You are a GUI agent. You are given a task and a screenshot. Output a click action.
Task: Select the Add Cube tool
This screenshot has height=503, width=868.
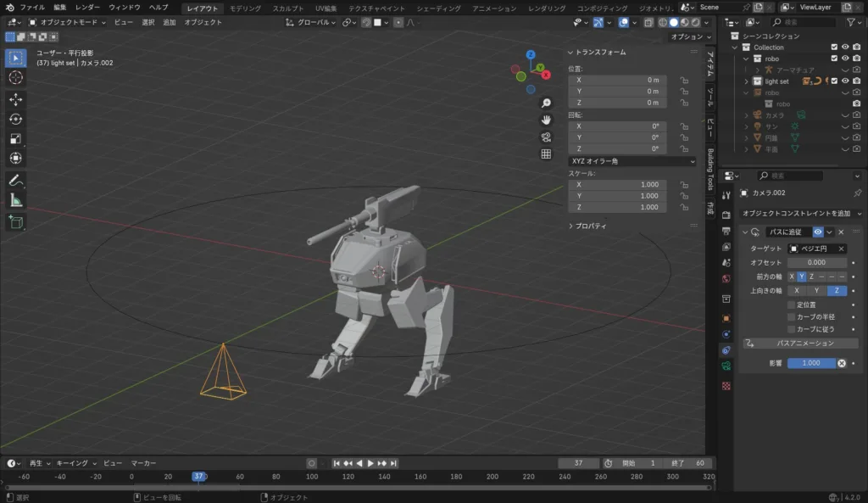[16, 222]
